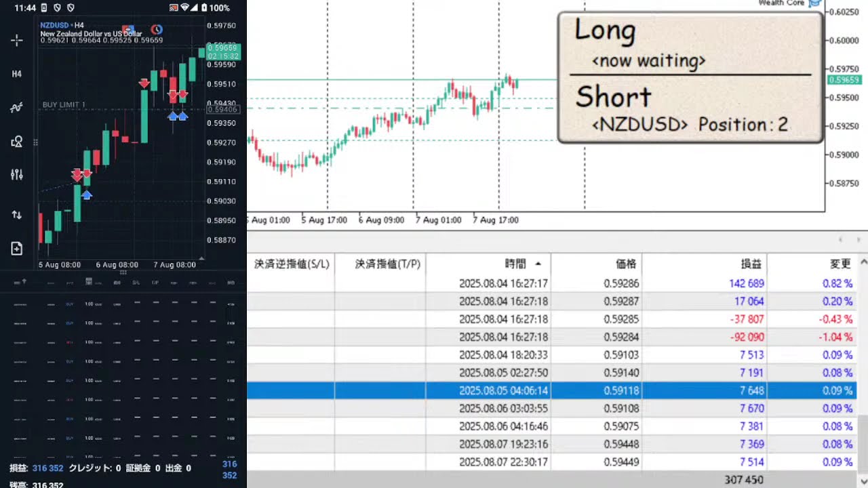The height and width of the screenshot is (488, 868).
Task: Select the drawing objects shapes icon
Action: 17,142
